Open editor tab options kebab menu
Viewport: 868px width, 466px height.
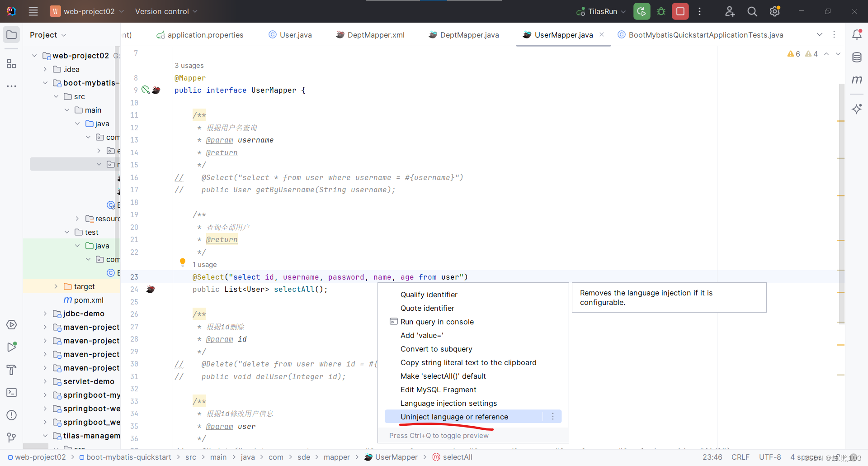[834, 34]
